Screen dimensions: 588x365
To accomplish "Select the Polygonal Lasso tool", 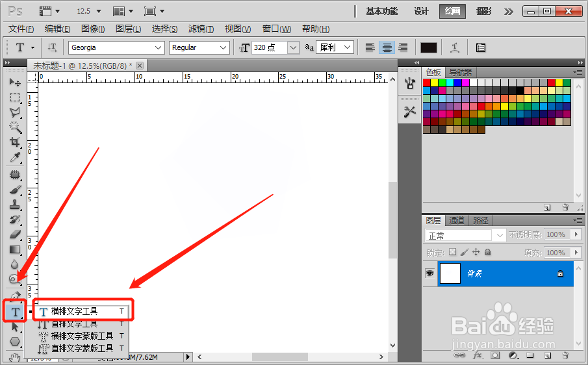I will coord(15,112).
